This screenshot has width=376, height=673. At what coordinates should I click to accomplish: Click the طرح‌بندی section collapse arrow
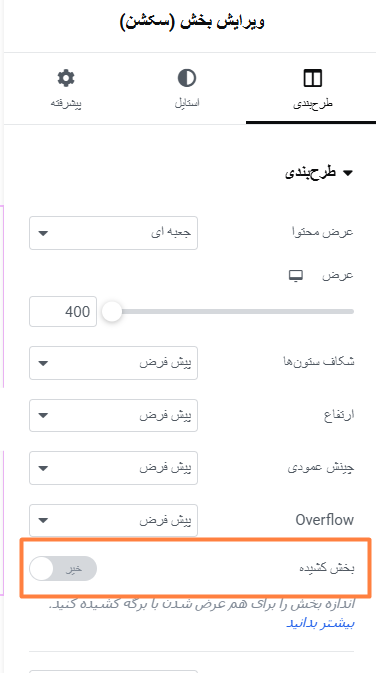pyautogui.click(x=347, y=173)
